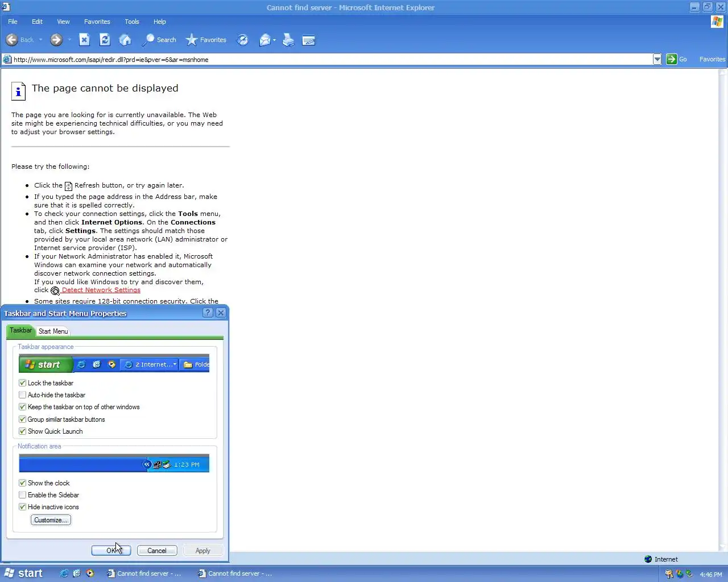Click the Edit page toolbar icon
The image size is (728, 582).
[309, 40]
